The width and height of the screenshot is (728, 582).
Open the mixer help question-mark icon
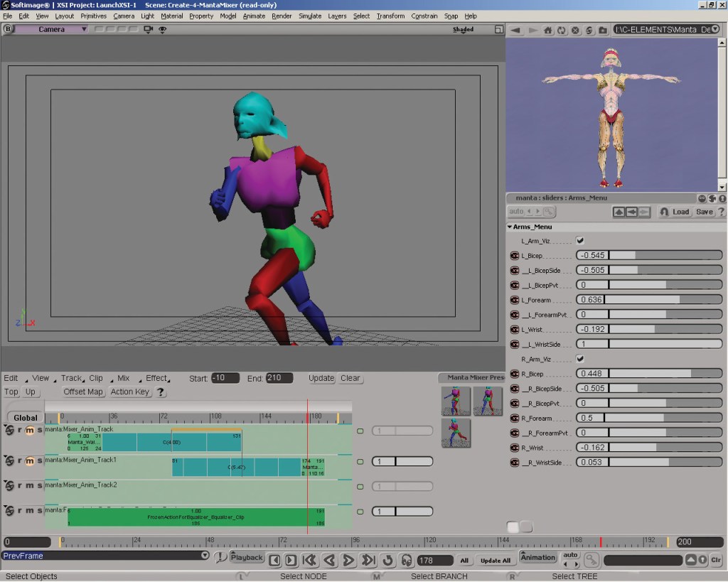click(x=161, y=392)
